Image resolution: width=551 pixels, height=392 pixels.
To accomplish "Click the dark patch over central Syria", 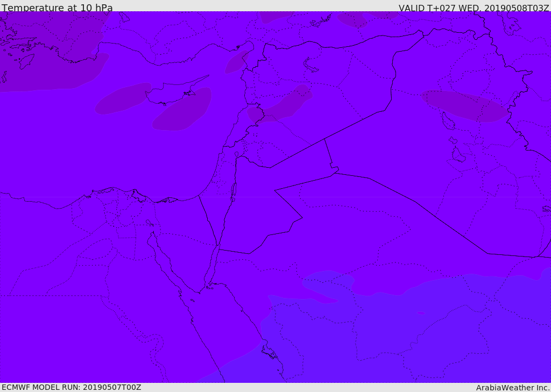I will click(281, 105).
